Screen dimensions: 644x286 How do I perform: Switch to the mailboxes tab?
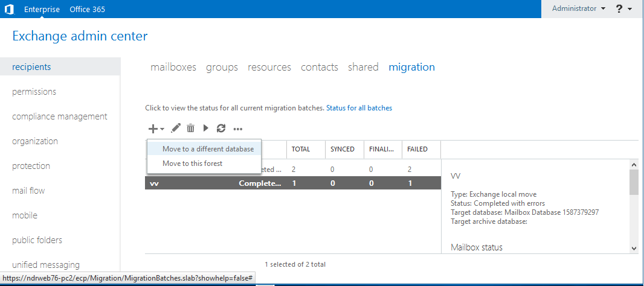[173, 67]
